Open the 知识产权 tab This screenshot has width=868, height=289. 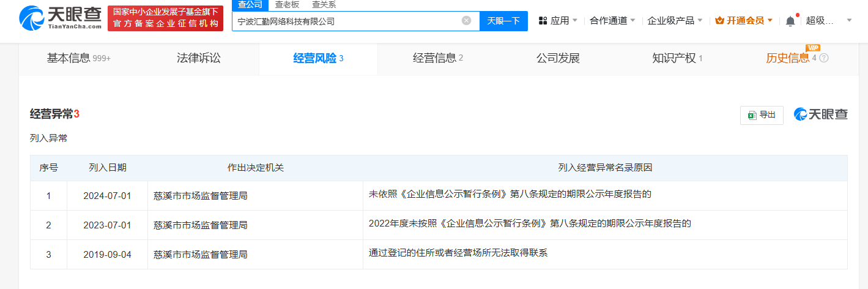(677, 59)
